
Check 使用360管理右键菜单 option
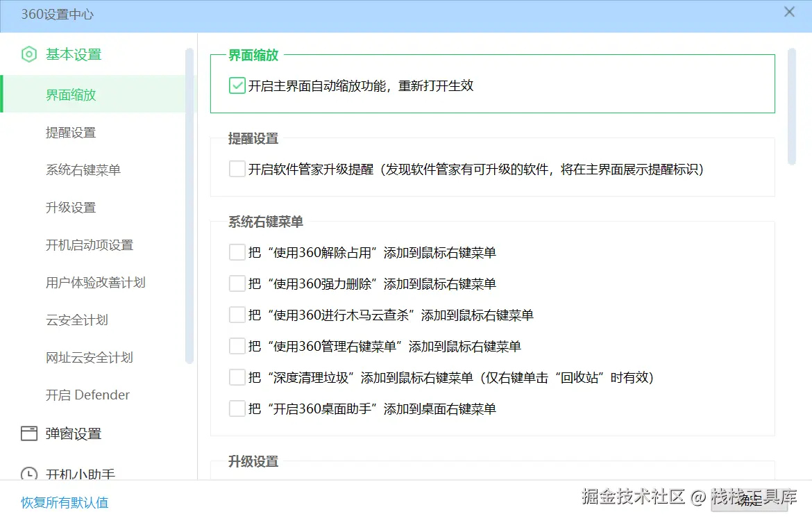[237, 346]
